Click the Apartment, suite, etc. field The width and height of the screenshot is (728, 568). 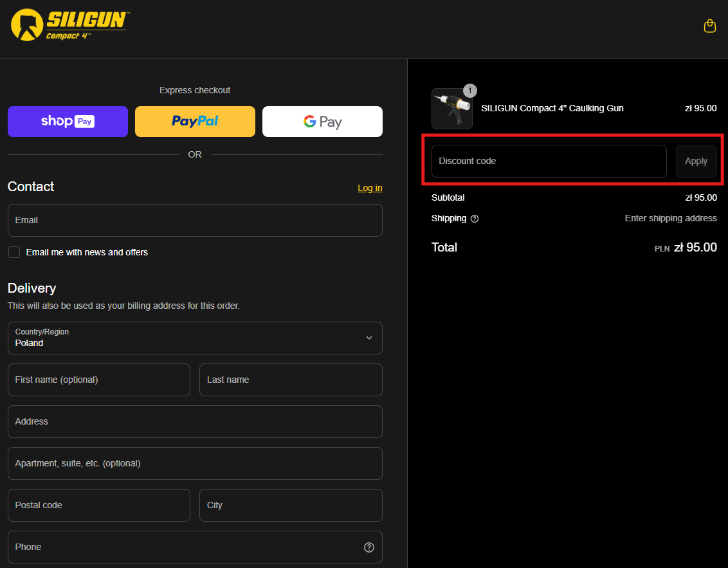click(195, 463)
